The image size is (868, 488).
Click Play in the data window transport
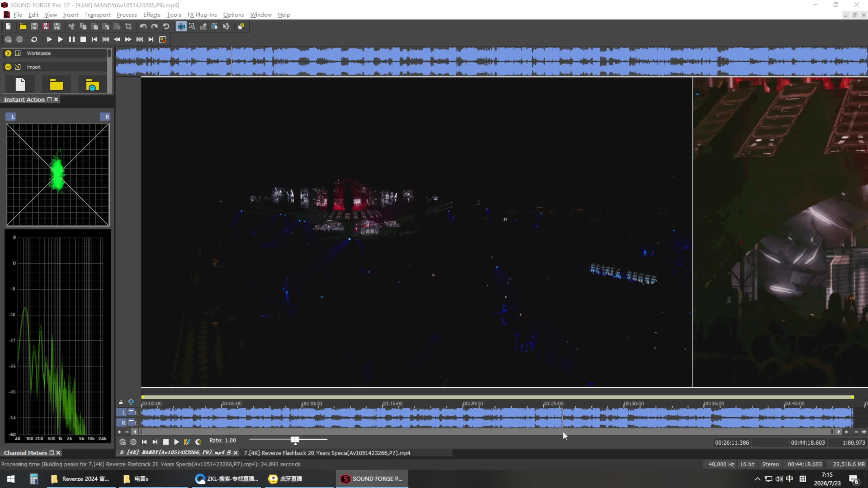pyautogui.click(x=177, y=442)
